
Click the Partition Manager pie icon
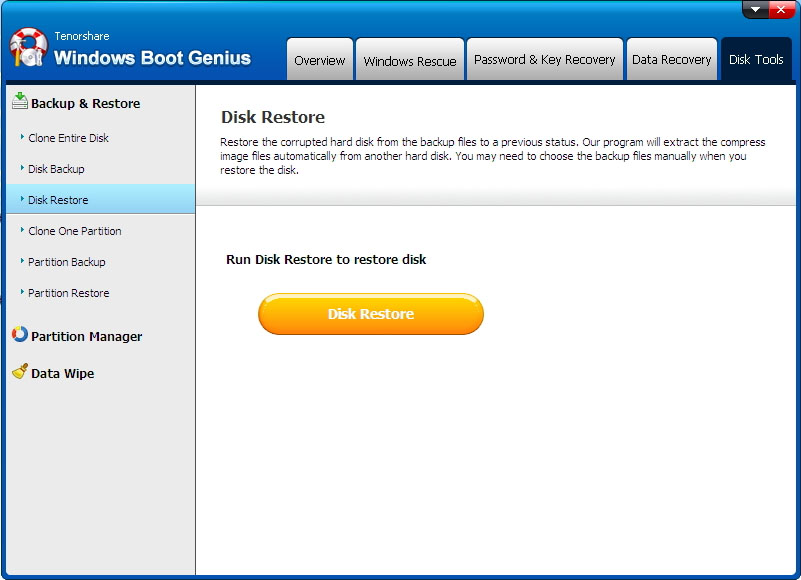(x=19, y=335)
